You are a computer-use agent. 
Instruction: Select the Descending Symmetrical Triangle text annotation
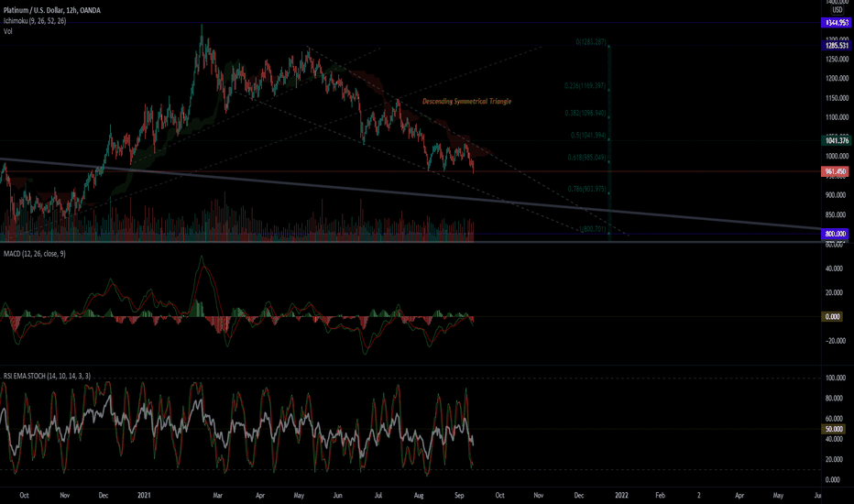click(x=466, y=102)
